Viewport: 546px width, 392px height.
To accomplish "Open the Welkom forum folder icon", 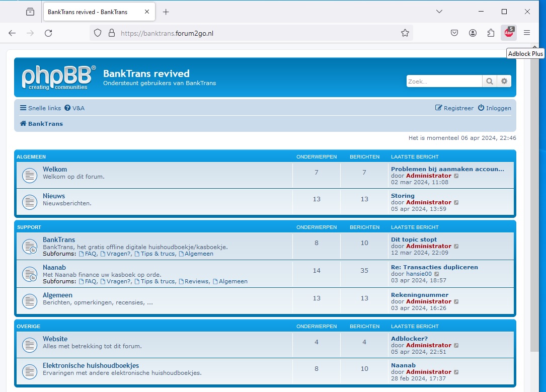I will (x=30, y=175).
